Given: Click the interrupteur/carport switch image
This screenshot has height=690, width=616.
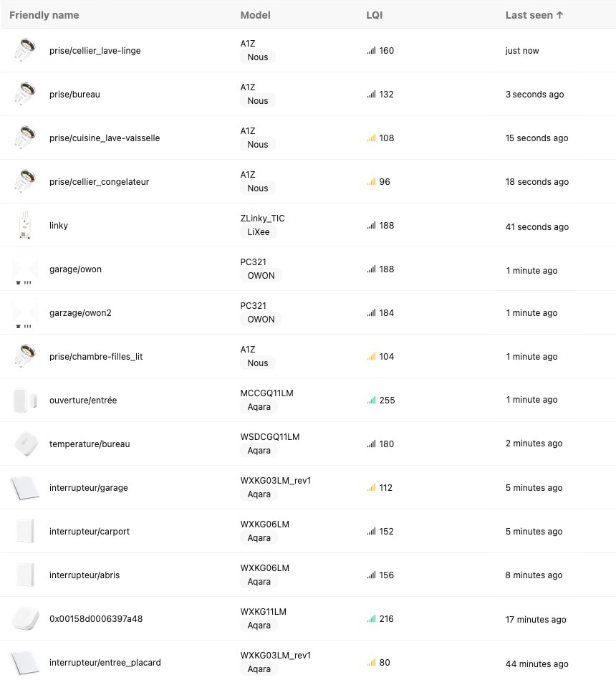Looking at the screenshot, I should (x=24, y=532).
